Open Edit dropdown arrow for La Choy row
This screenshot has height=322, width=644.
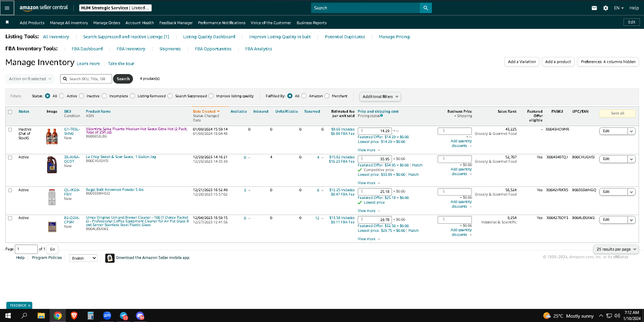coord(631,159)
